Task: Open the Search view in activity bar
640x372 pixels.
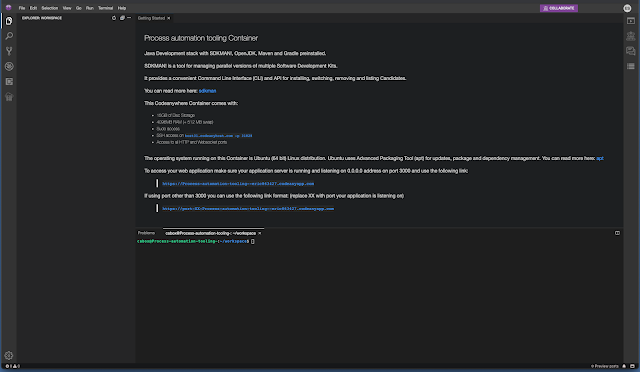Action: coord(9,36)
